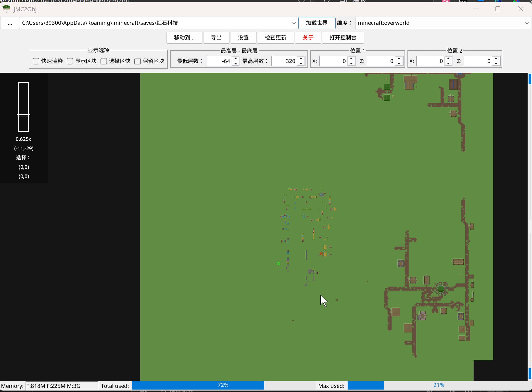This screenshot has width=532, height=392.
Task: Increase minimum layer value with up arrow
Action: (236, 59)
